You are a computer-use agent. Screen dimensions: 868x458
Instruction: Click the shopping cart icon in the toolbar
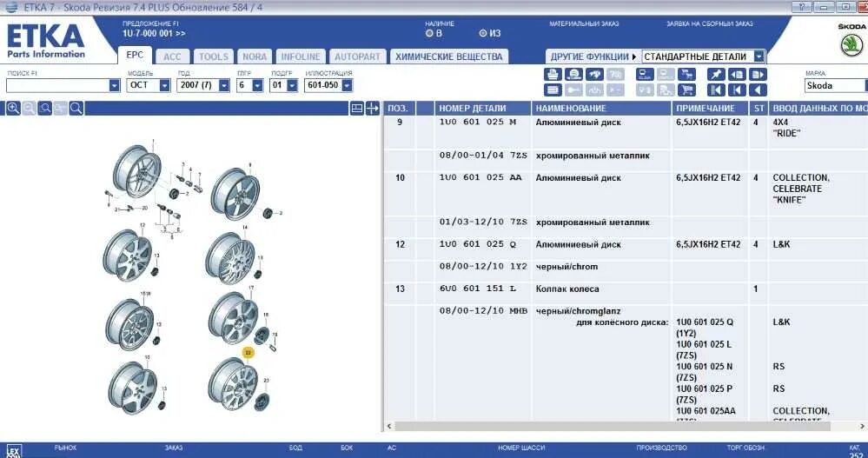(687, 90)
